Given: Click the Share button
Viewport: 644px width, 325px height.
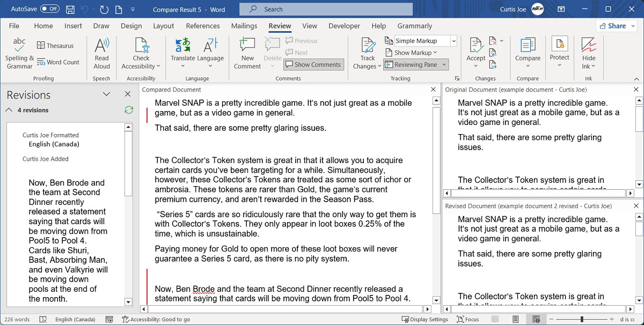Looking at the screenshot, I should 616,26.
